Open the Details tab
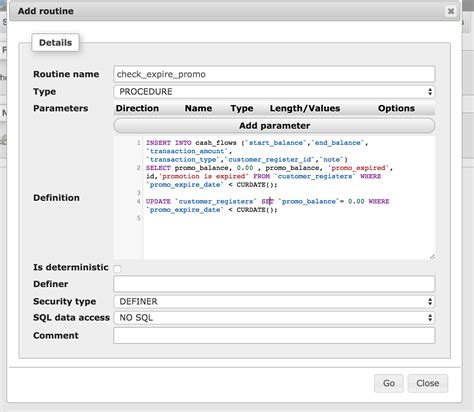This screenshot has height=412, width=474. [x=55, y=43]
